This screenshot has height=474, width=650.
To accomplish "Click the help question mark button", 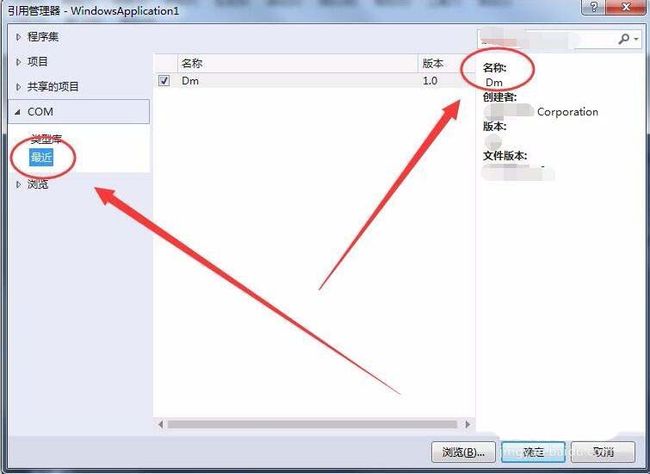I will click(594, 7).
